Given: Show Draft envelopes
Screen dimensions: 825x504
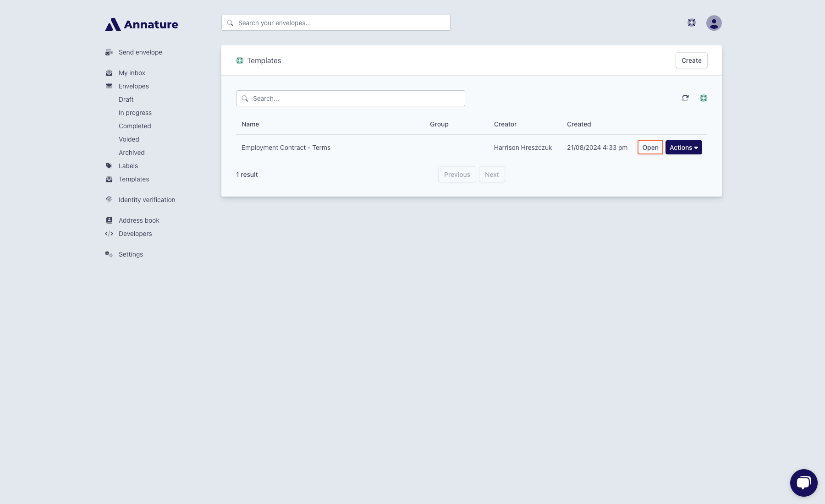Looking at the screenshot, I should coord(126,99).
